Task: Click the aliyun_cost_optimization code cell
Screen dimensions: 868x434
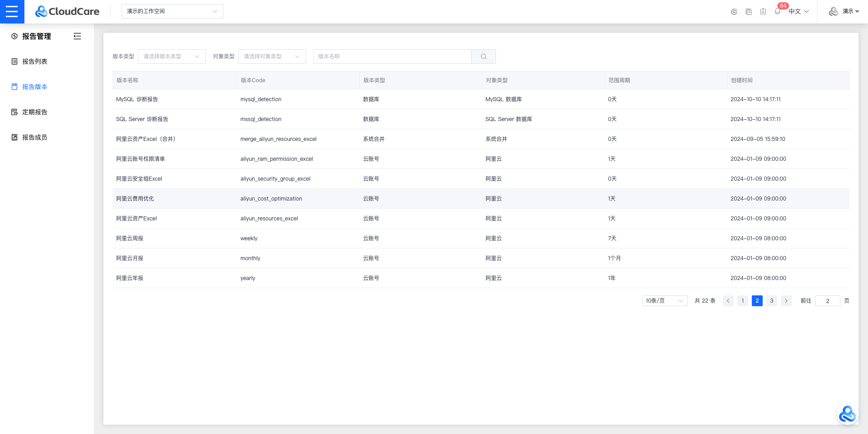Action: [271, 199]
